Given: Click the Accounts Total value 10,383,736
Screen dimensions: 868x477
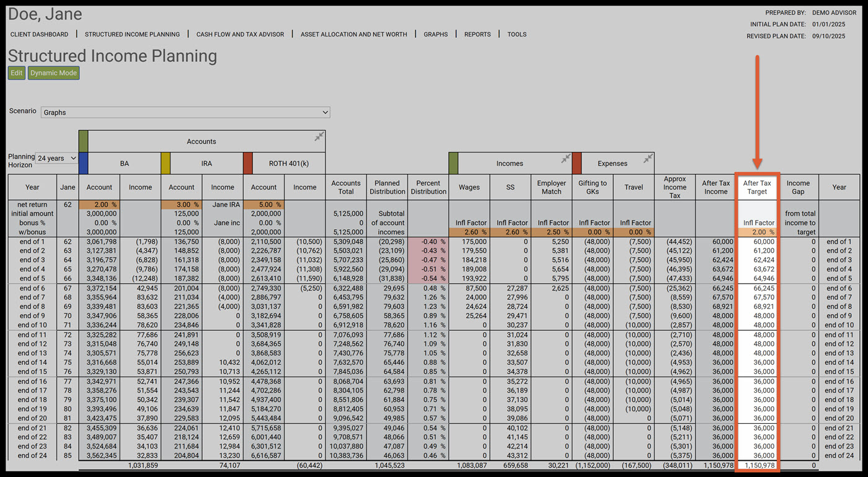Looking at the screenshot, I should 346,456.
